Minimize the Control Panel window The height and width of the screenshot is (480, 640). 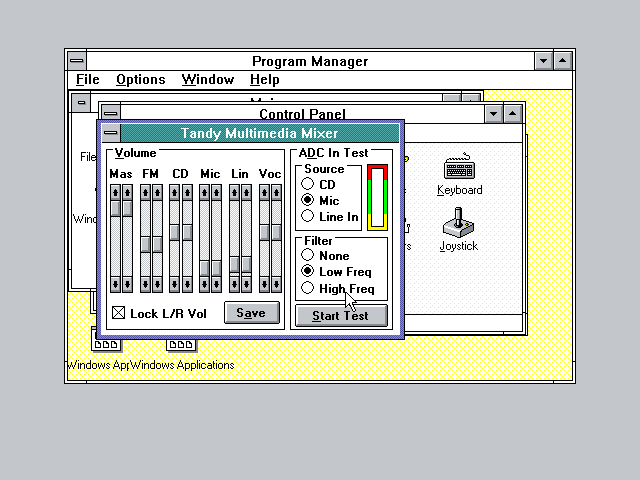coord(493,113)
